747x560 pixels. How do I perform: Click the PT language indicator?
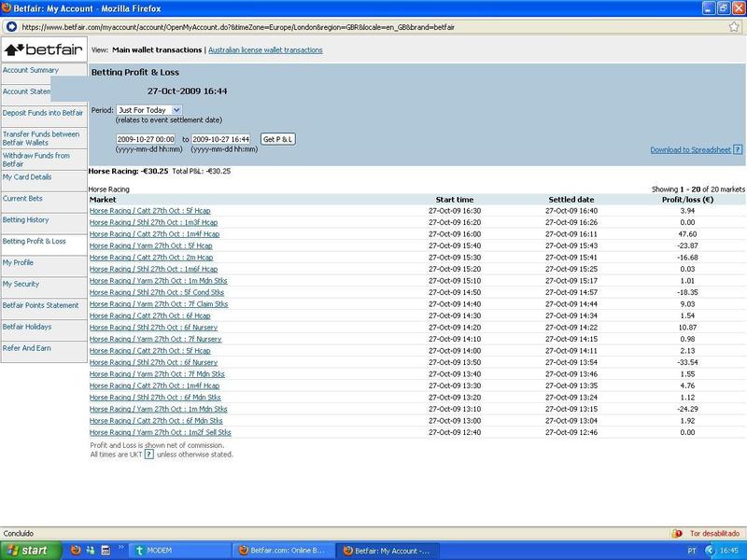click(x=692, y=551)
